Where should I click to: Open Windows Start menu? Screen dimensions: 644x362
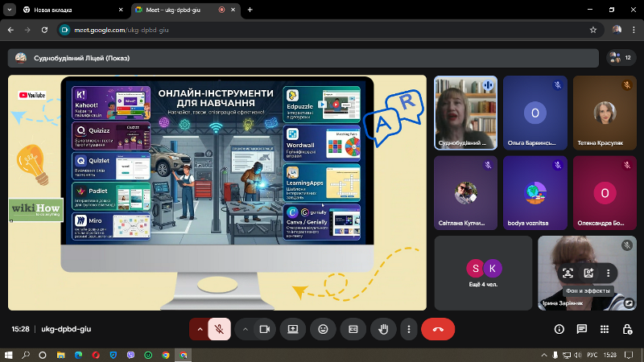(x=8, y=355)
